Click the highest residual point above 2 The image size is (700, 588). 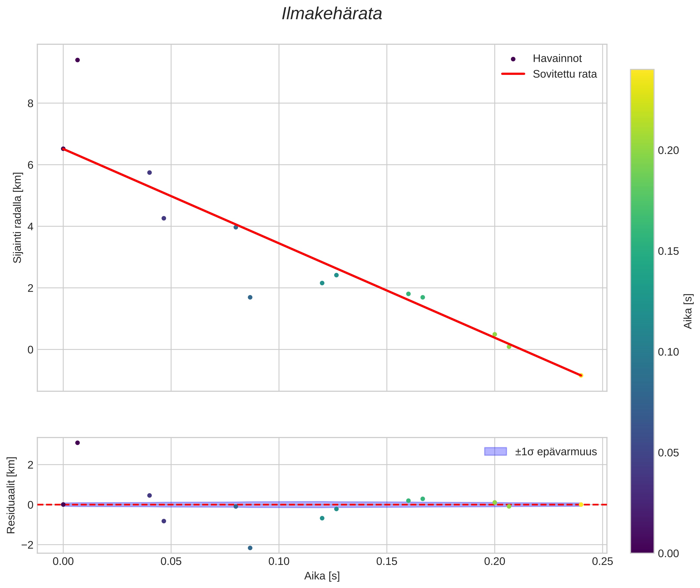click(77, 443)
